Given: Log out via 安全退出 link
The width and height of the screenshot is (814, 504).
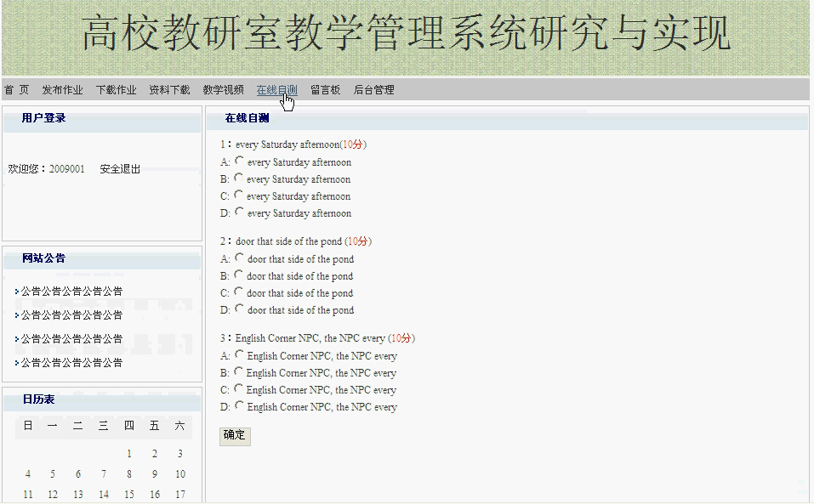Looking at the screenshot, I should tap(120, 169).
